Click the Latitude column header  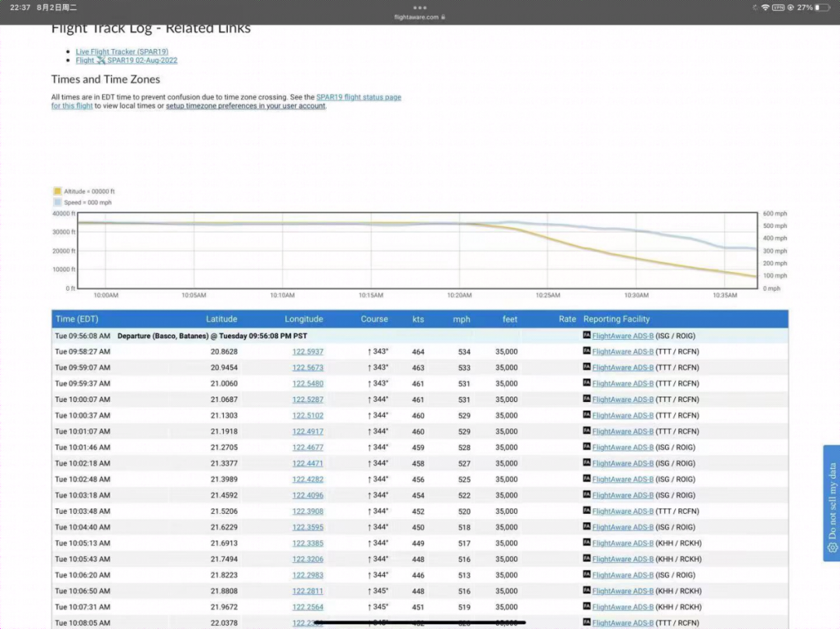[x=221, y=319]
